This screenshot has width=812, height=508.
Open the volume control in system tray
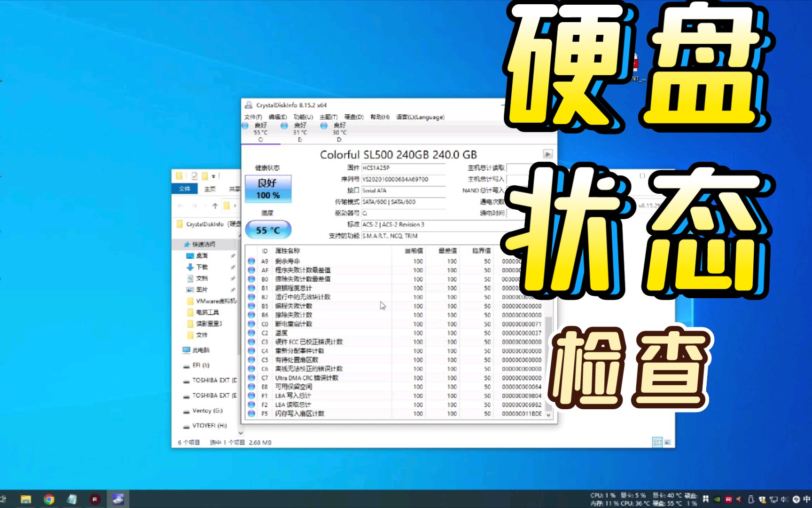tap(784, 499)
